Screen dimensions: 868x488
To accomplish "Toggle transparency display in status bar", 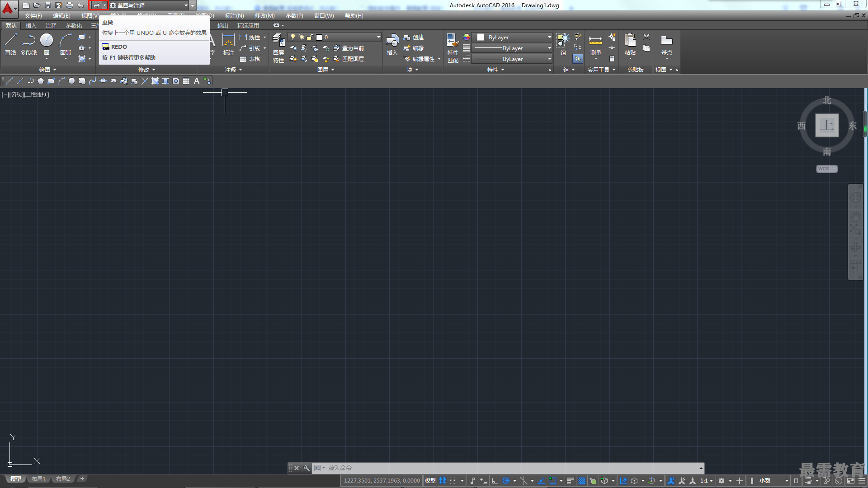I will click(582, 481).
